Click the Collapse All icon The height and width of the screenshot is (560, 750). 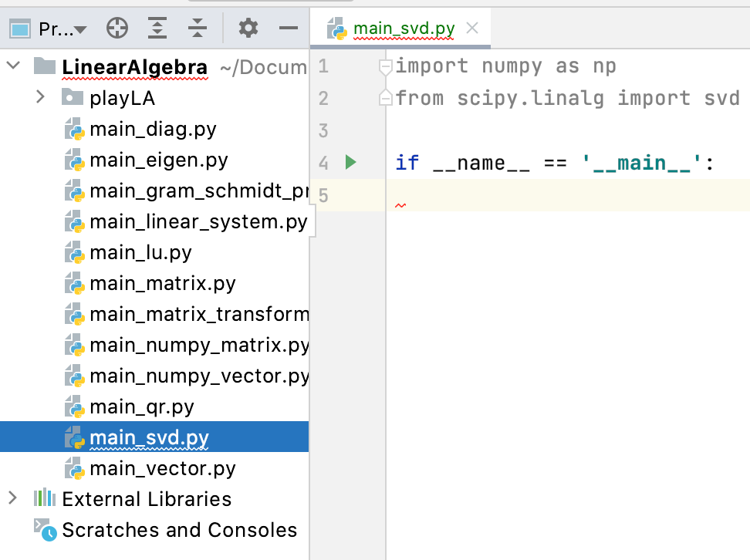point(198,29)
